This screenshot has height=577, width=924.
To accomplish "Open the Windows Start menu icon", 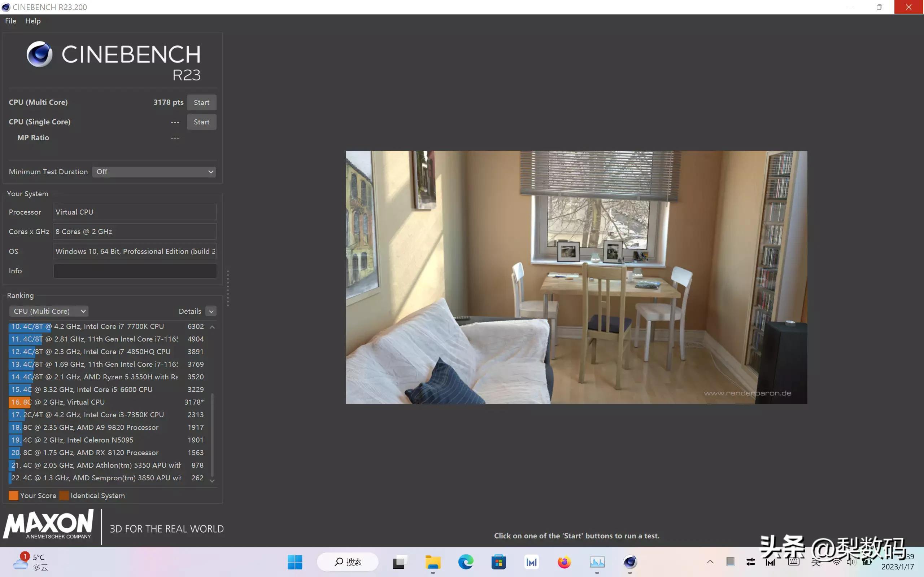I will (295, 562).
